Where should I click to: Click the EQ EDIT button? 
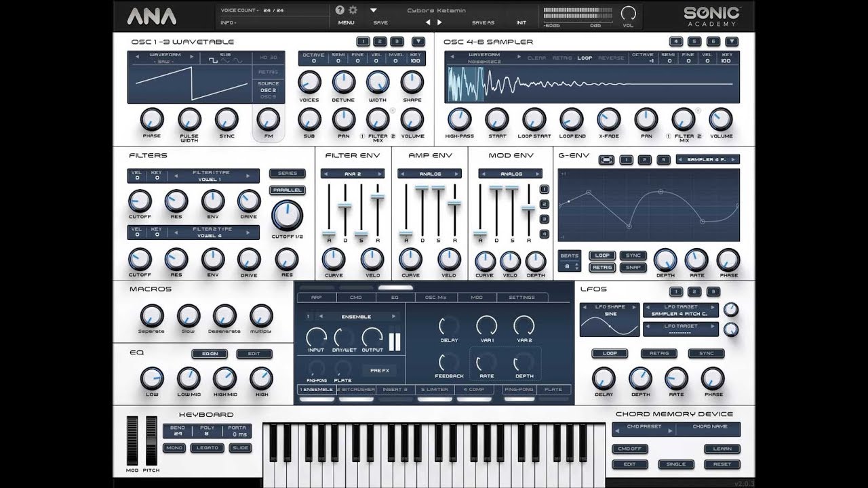click(254, 354)
